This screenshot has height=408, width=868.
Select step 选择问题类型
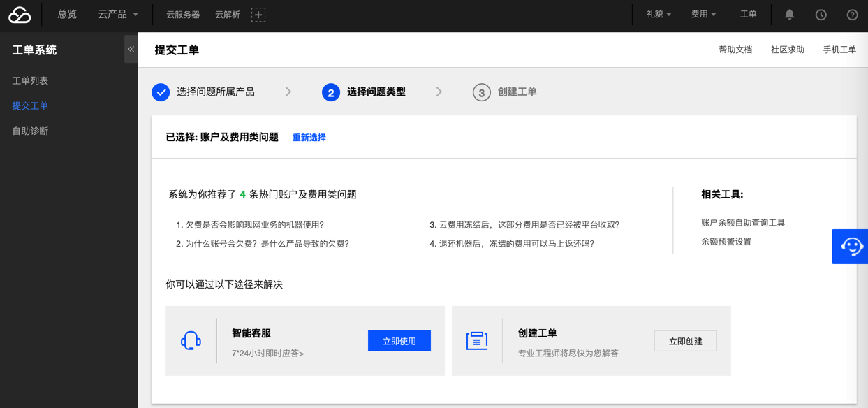[376, 92]
